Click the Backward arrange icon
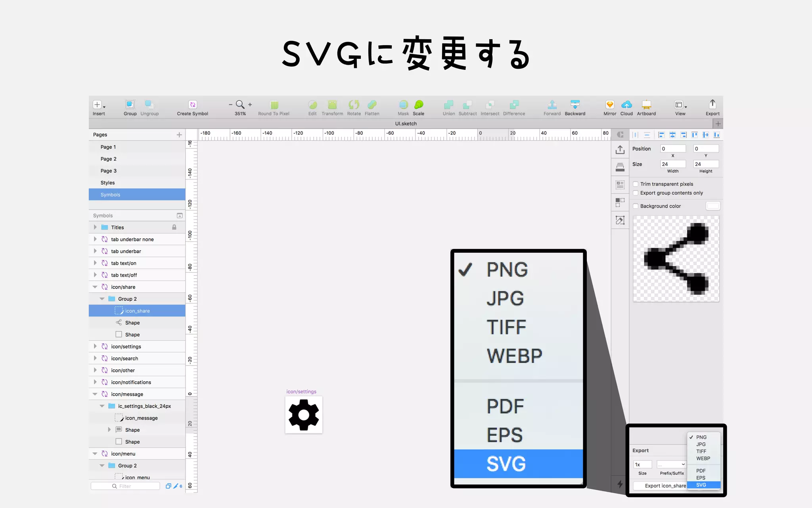Screen dimensions: 812x508 click(x=575, y=104)
